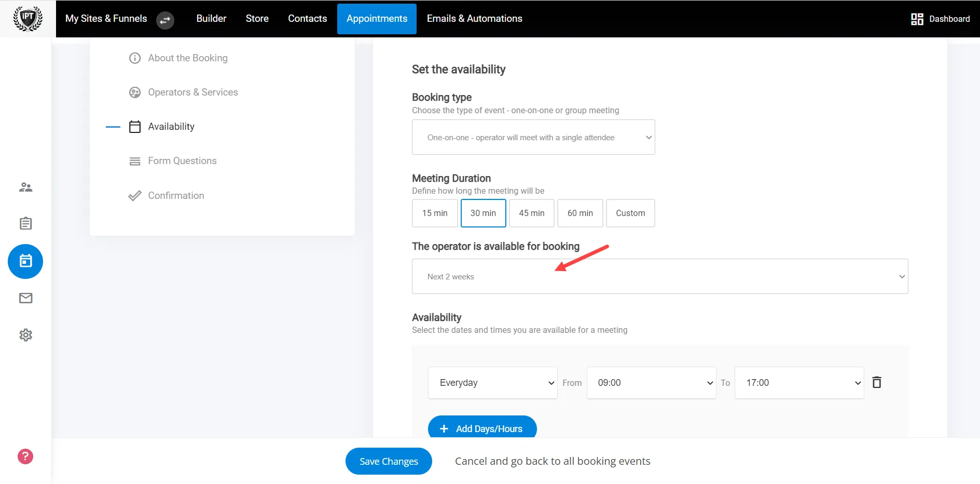
Task: Click the IPT shield logo
Action: pos(27,19)
